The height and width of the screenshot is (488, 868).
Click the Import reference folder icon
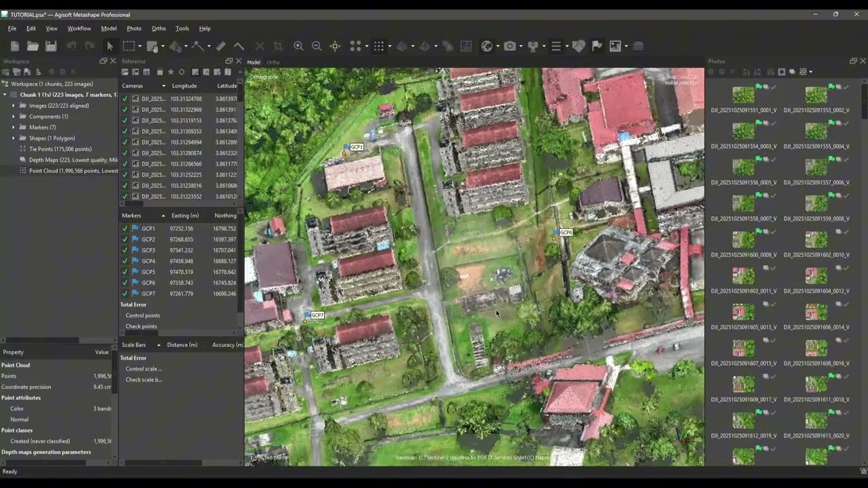[x=125, y=72]
